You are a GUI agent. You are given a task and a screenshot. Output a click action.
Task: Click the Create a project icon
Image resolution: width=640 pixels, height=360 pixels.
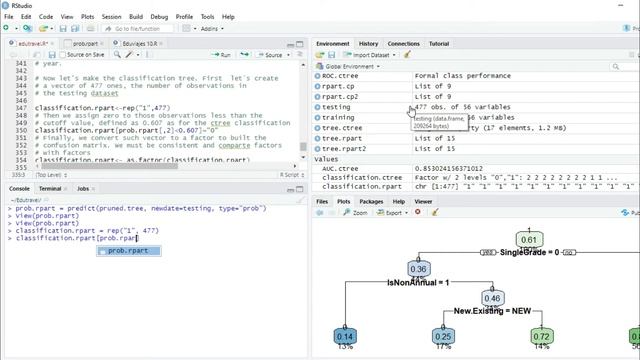click(x=27, y=28)
